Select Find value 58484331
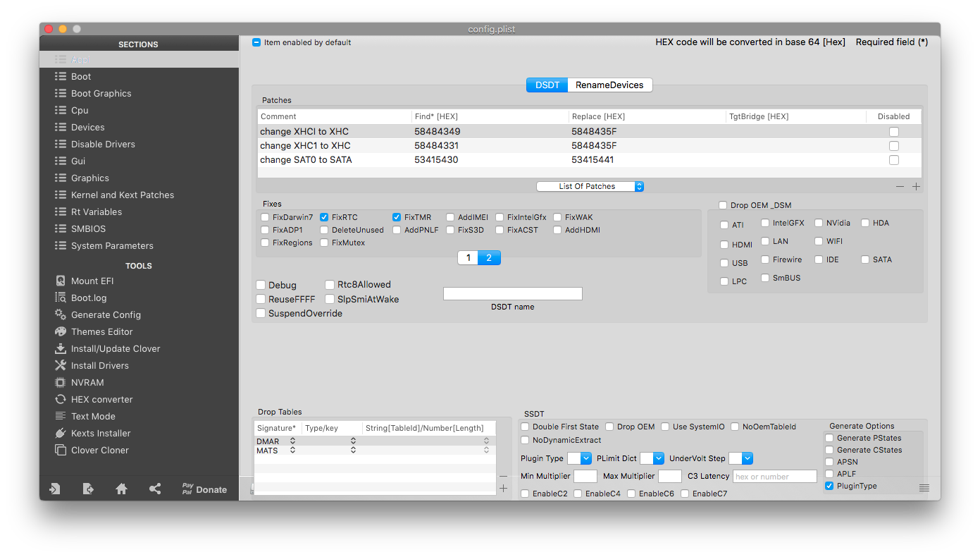The image size is (980, 557). pos(437,146)
